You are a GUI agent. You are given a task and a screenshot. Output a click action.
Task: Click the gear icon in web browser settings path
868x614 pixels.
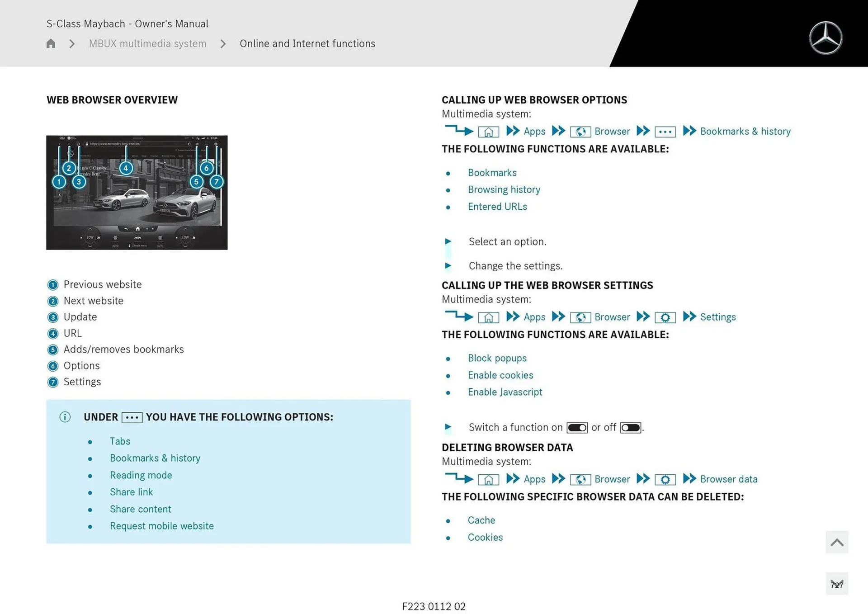[665, 317]
